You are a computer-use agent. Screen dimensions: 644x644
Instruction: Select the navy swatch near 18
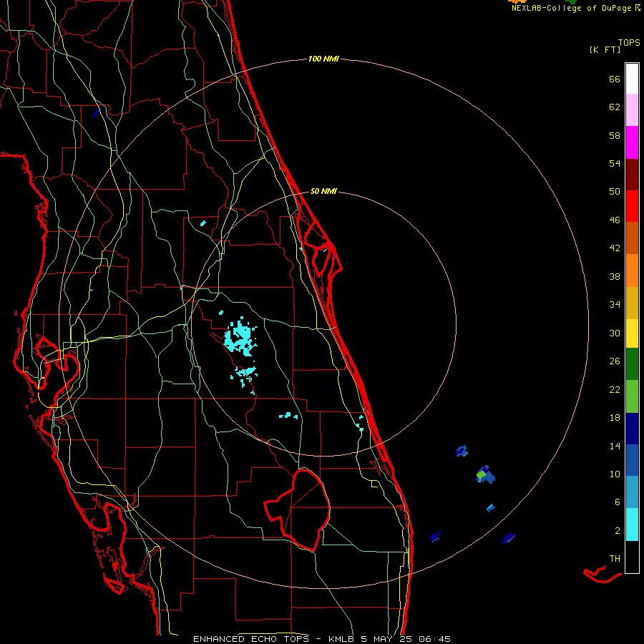[x=632, y=429]
